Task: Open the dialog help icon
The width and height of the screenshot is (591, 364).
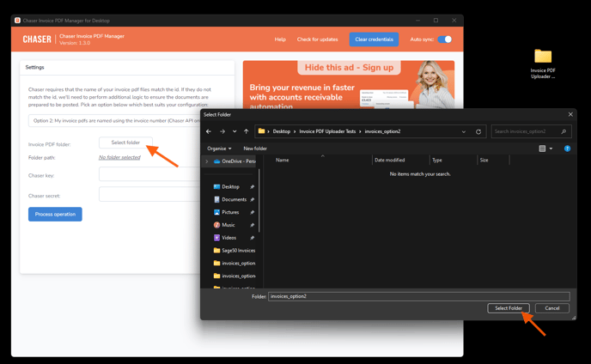Action: [x=567, y=149]
